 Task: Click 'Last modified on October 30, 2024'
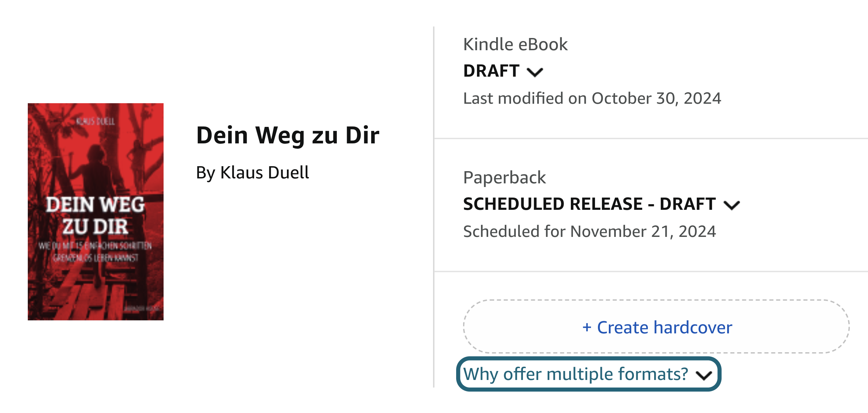tap(592, 98)
